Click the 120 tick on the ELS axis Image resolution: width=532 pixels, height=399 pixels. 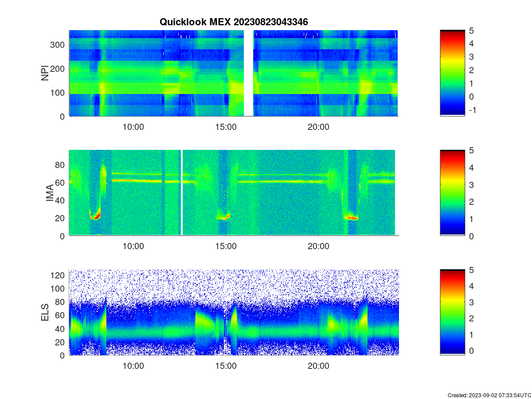click(x=59, y=275)
